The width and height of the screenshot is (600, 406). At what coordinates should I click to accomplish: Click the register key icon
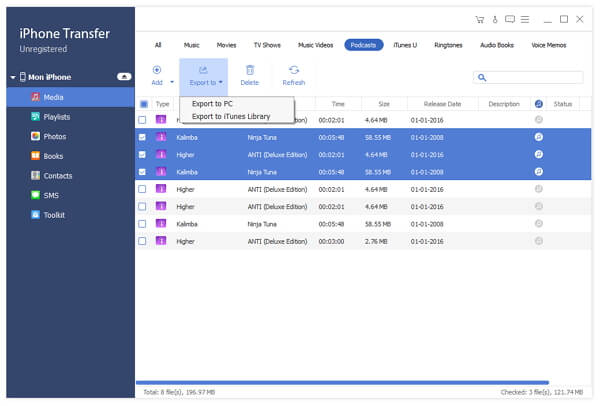pos(495,20)
